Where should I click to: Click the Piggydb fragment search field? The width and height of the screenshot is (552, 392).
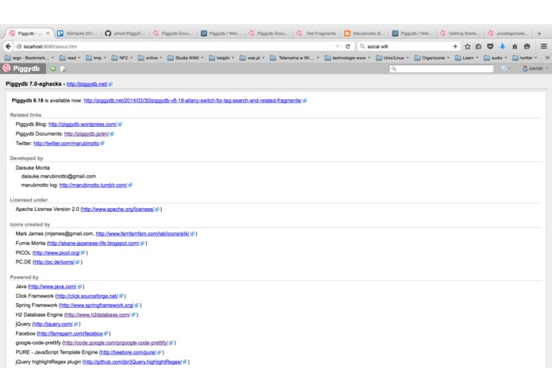pos(442,68)
